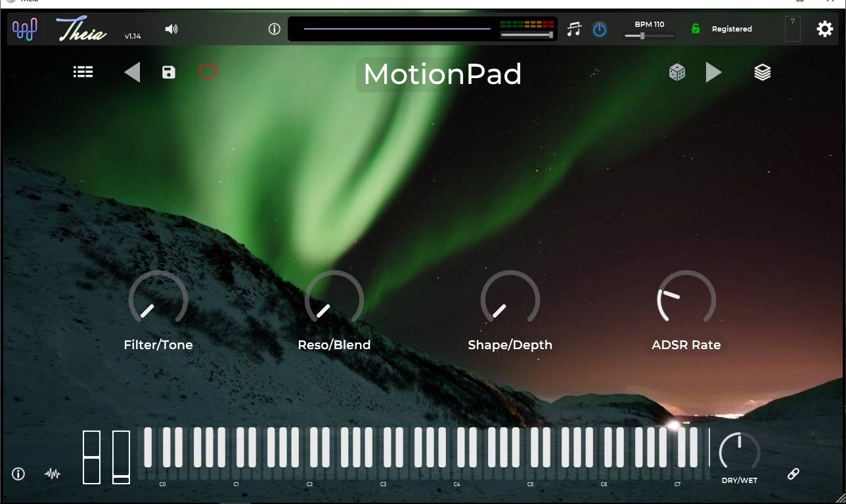
Task: Click the link chain icon near Dry/Wet
Action: pos(793,474)
